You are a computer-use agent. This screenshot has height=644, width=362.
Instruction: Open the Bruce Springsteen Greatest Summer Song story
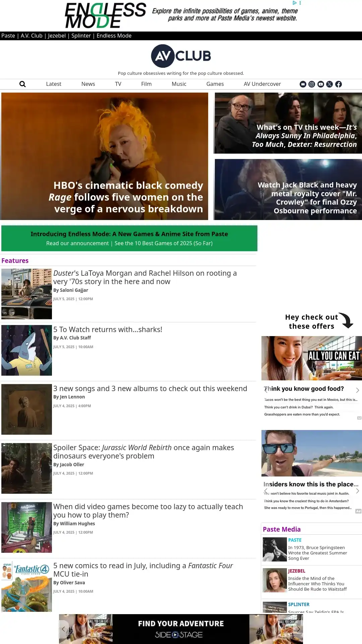(318, 553)
